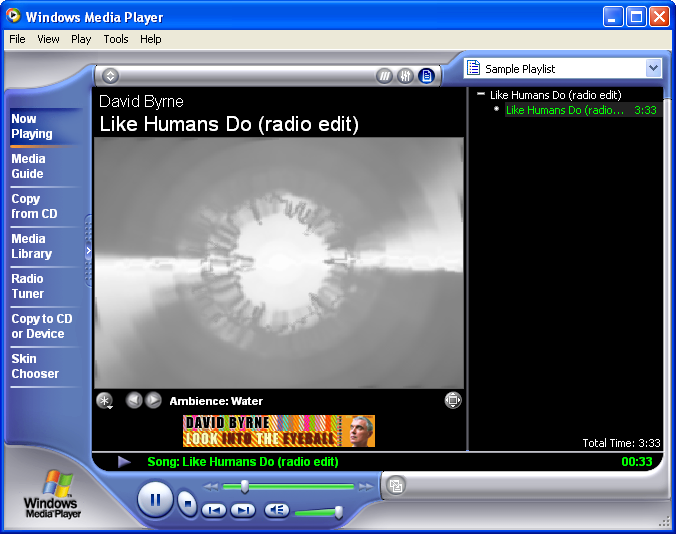Maximize the Windows Media Player window

pyautogui.click(x=636, y=17)
